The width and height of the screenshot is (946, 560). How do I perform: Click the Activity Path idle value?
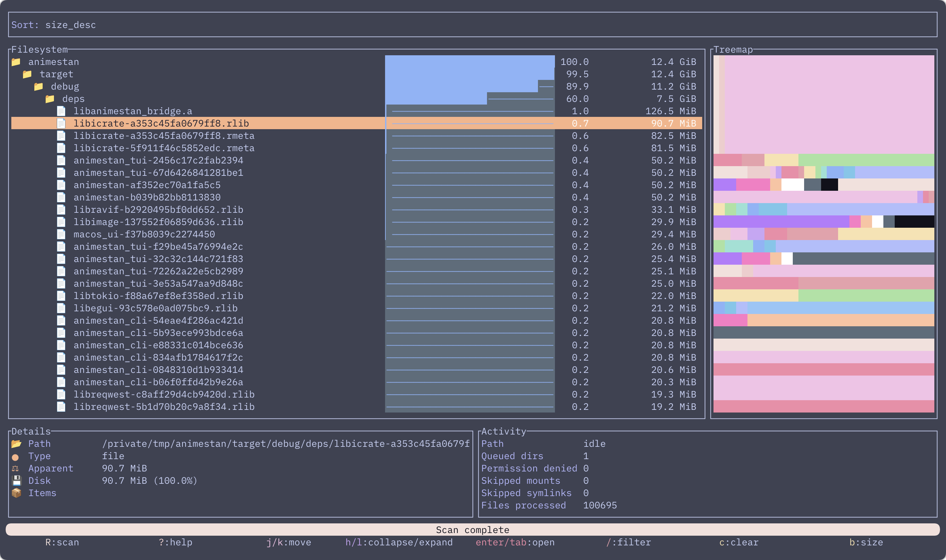pyautogui.click(x=595, y=444)
